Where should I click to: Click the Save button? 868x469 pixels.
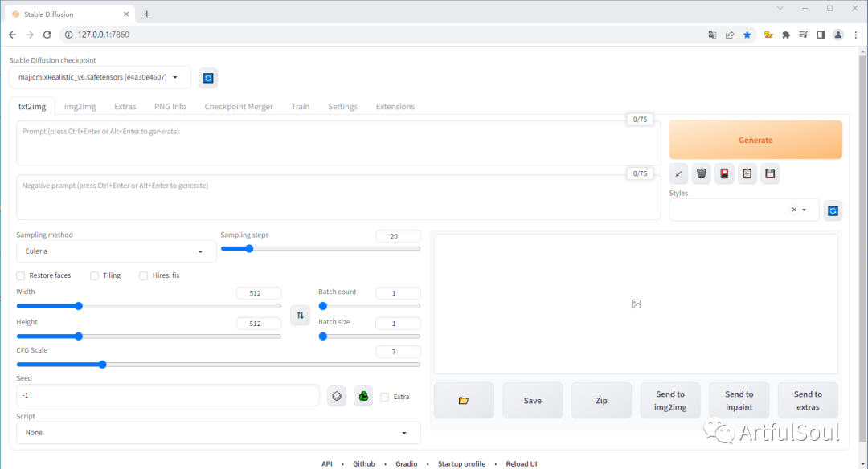coord(533,401)
